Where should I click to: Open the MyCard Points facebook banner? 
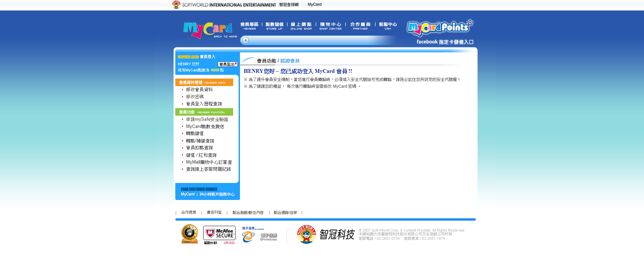[x=440, y=32]
